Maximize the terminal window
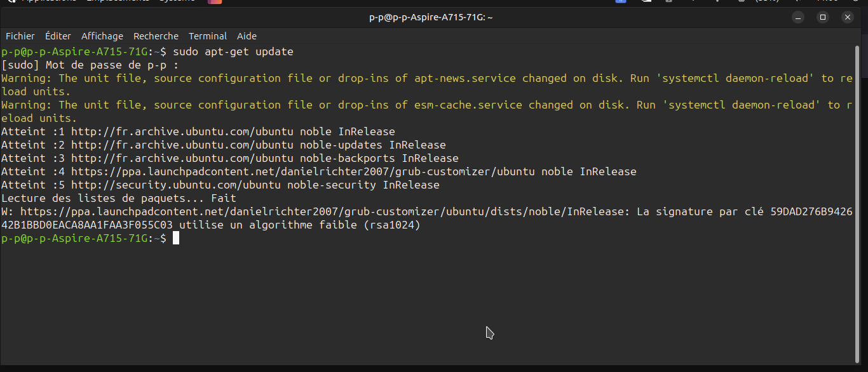 823,17
